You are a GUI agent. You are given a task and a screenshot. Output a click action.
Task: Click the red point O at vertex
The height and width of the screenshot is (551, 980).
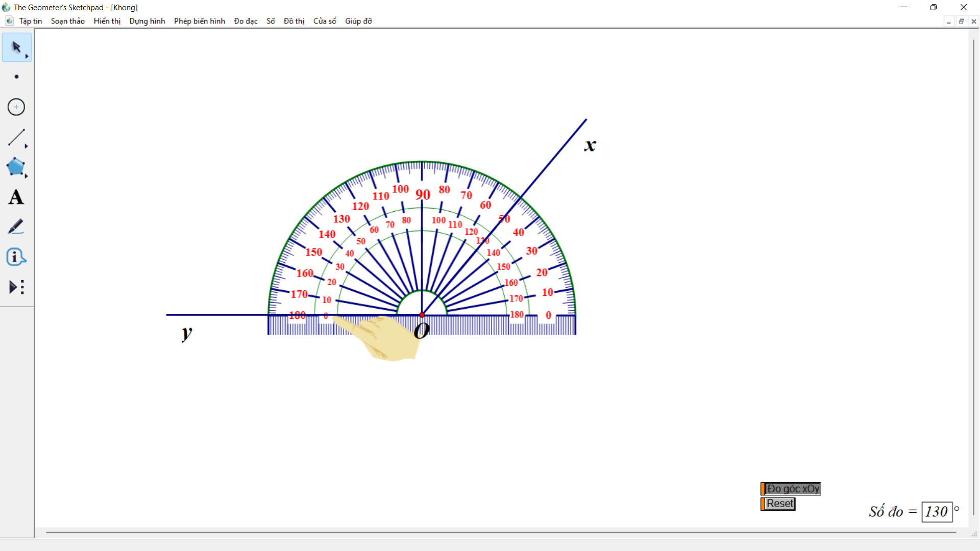point(422,315)
